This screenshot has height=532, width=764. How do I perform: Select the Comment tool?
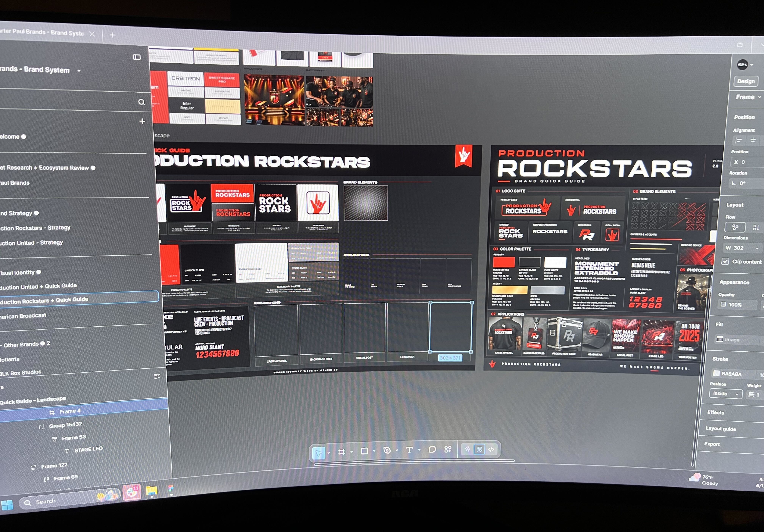pyautogui.click(x=432, y=449)
